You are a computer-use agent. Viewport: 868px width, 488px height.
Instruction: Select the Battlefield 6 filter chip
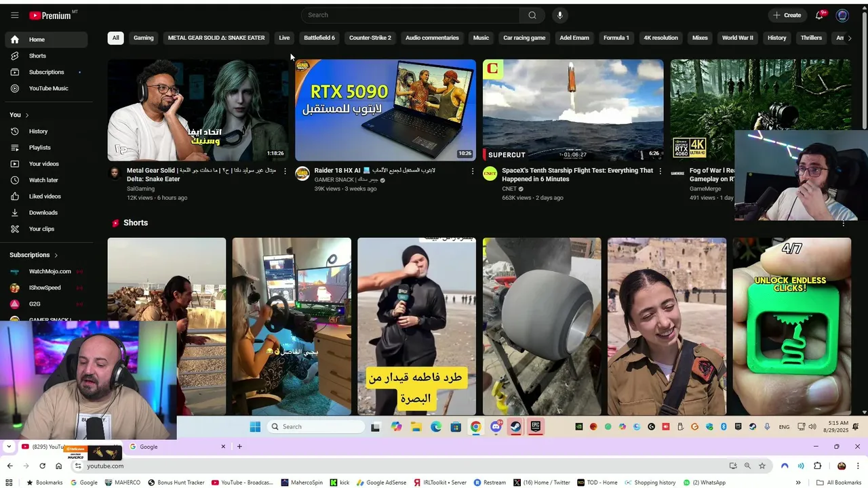coord(319,38)
